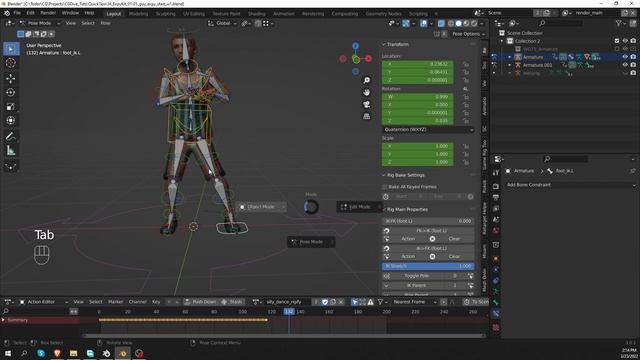This screenshot has width=640, height=360.
Task: Choose the Rotate tool
Action: [x=11, y=93]
